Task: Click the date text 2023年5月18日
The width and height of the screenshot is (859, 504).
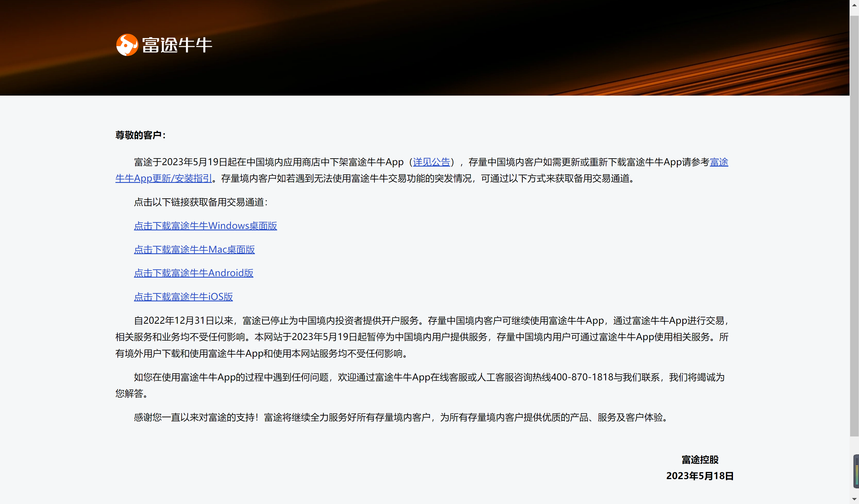Action: 700,476
